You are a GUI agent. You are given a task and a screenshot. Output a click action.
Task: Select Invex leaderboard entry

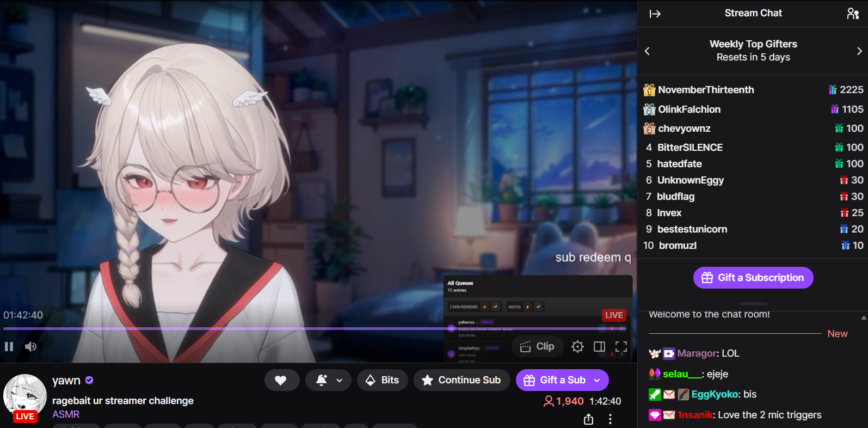(x=669, y=213)
